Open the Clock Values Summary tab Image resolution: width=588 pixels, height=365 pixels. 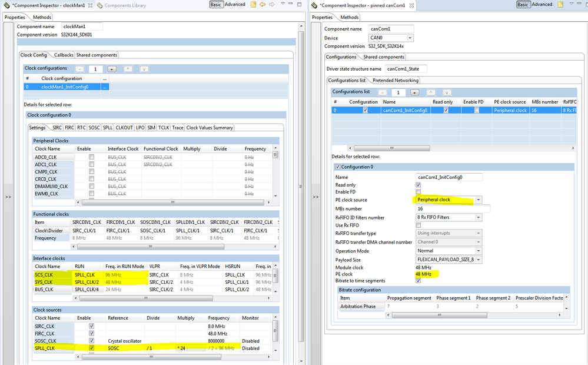point(210,128)
